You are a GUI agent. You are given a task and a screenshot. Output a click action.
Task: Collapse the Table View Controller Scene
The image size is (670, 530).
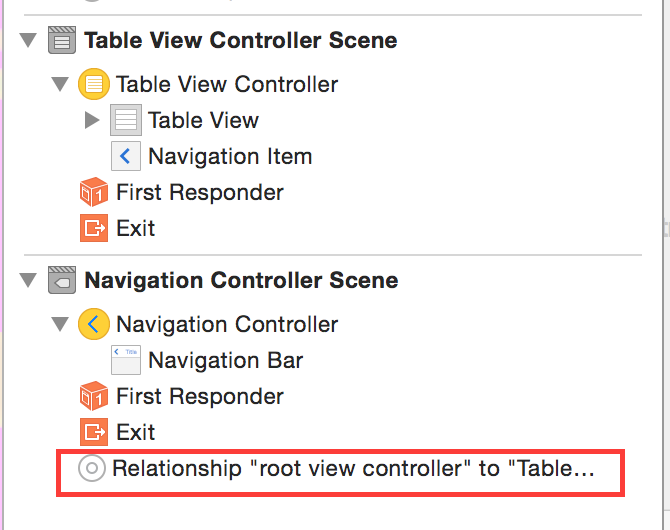pos(28,40)
